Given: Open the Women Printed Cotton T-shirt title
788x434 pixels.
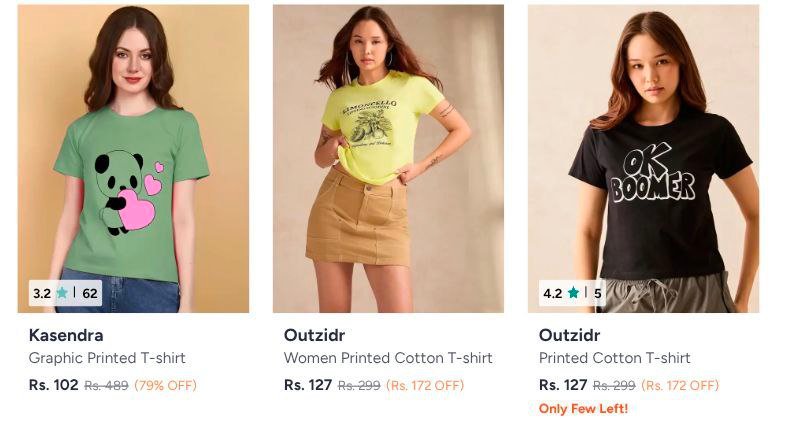Looking at the screenshot, I should (x=388, y=358).
